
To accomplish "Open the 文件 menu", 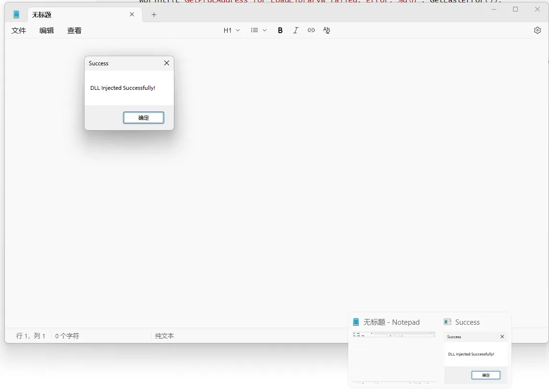I will 19,30.
